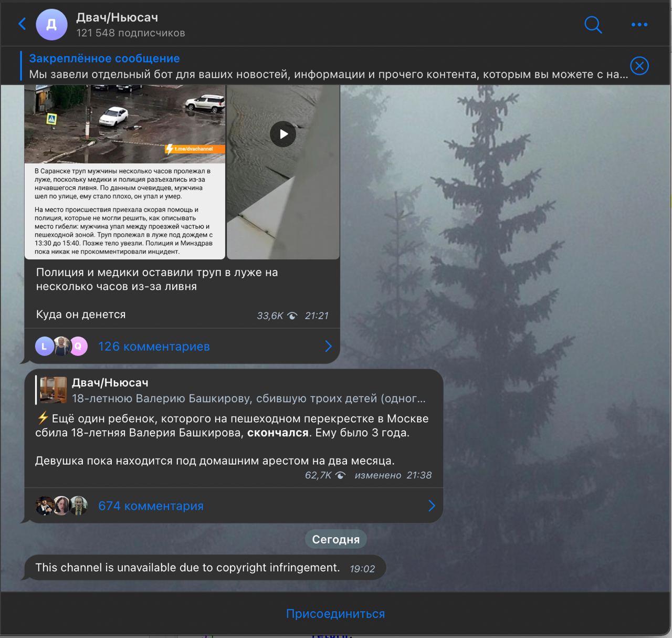
Task: Click last commenter avatar in 674 comments row
Action: click(x=78, y=506)
